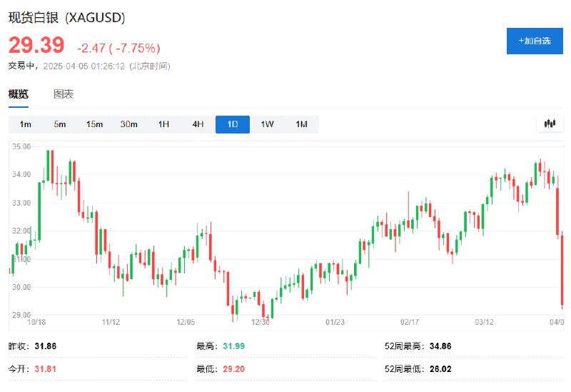The height and width of the screenshot is (392, 571).
Task: Open the candlestick chart type icon
Action: click(x=550, y=124)
